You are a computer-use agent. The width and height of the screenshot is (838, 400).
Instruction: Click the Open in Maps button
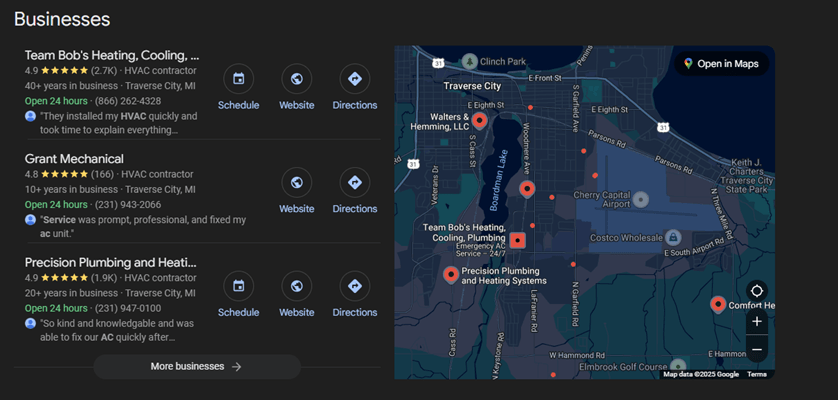coord(721,64)
